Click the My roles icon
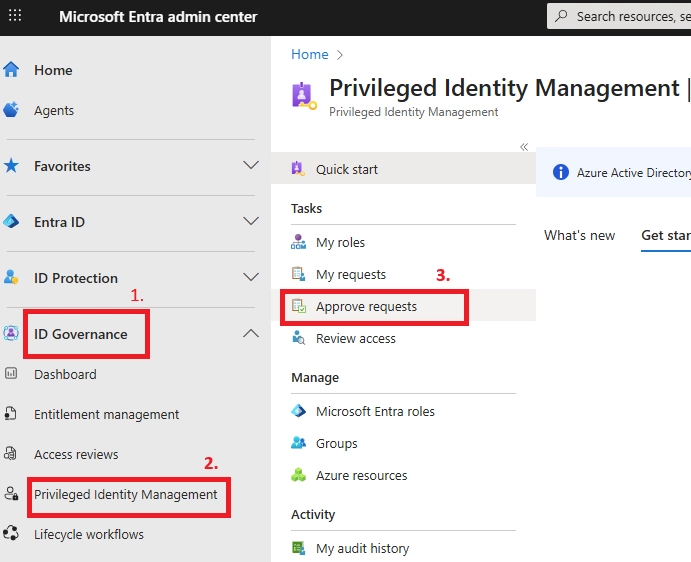The height and width of the screenshot is (562, 691). click(298, 242)
